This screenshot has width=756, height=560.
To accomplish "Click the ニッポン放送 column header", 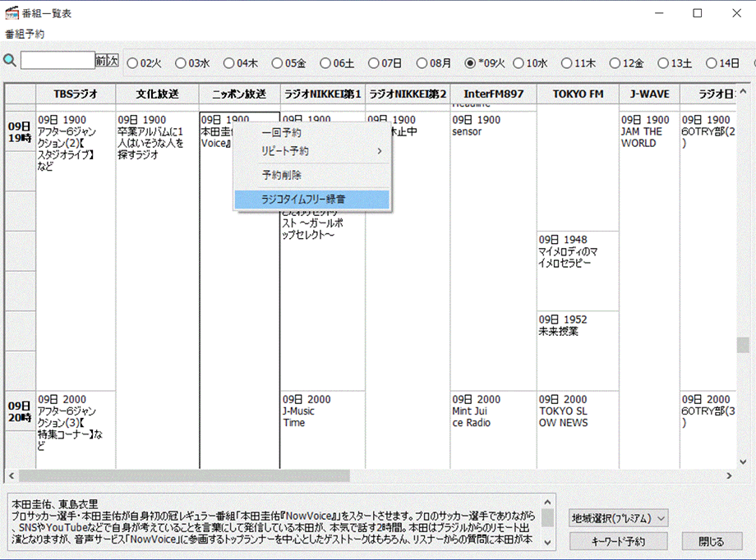I will tap(240, 94).
